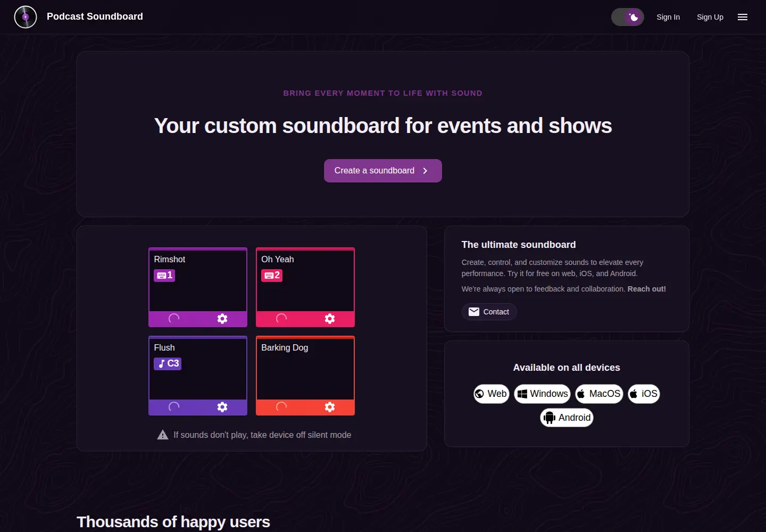Click 'Thousands of happy users' heading
Viewport: 766px width, 532px height.
pyautogui.click(x=173, y=522)
